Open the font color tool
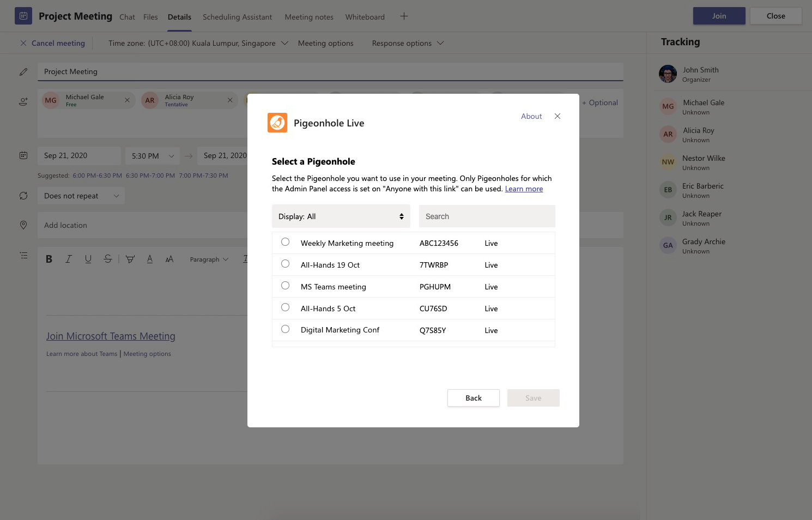The image size is (812, 520). (x=150, y=259)
